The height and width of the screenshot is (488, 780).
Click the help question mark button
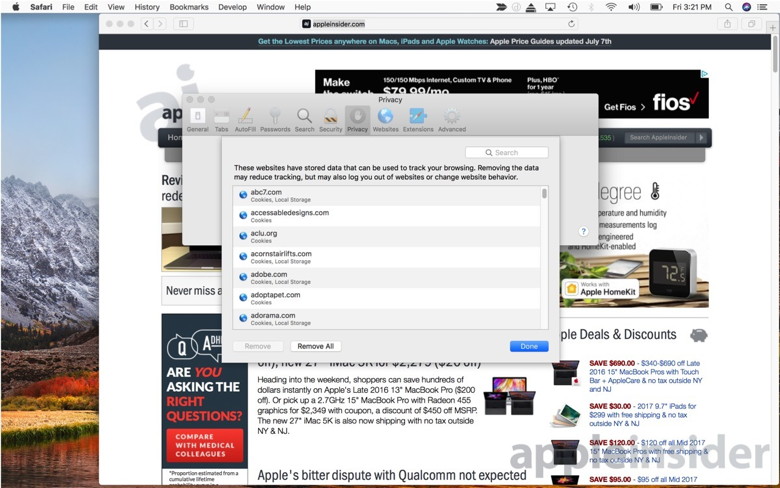point(584,231)
